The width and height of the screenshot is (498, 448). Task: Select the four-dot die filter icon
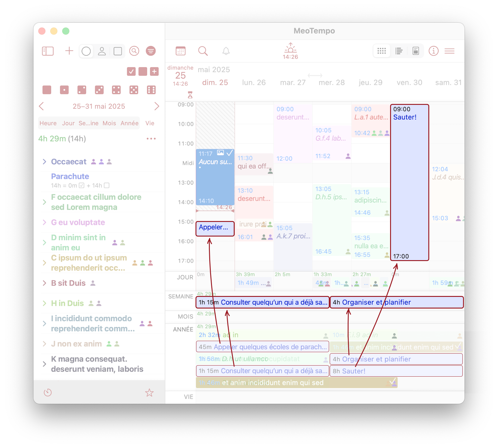pos(116,90)
